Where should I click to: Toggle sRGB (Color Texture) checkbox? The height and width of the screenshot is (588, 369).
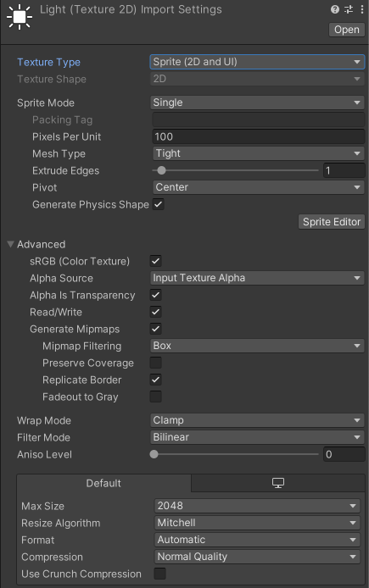pos(156,261)
